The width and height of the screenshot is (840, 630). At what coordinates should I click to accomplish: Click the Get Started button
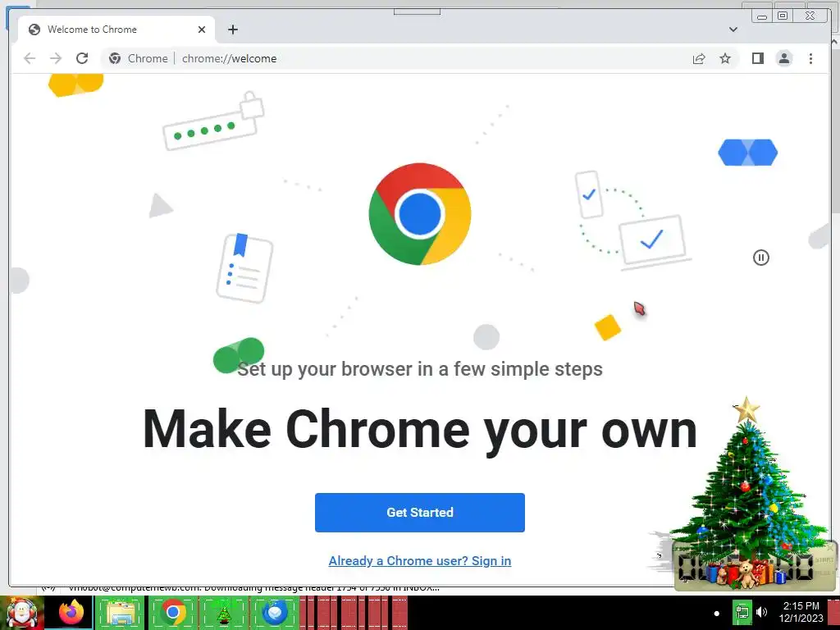coord(419,513)
